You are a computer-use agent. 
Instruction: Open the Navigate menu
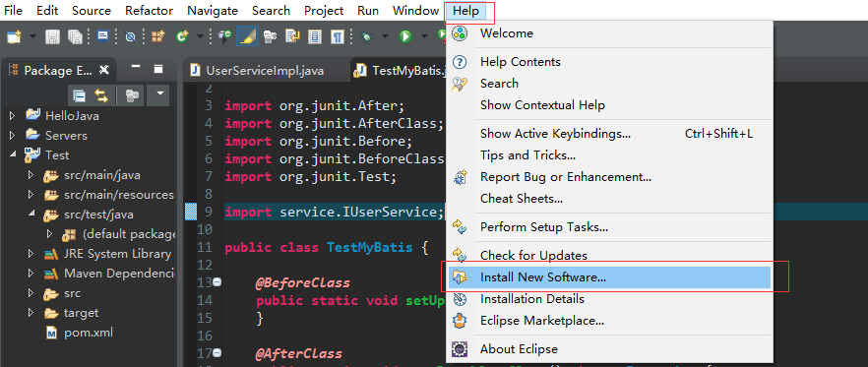click(213, 11)
